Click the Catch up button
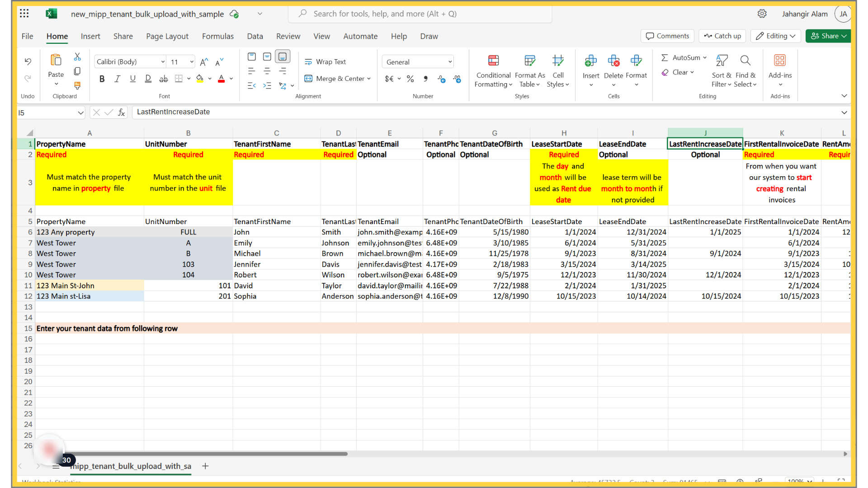The height and width of the screenshot is (488, 868). pyautogui.click(x=722, y=36)
